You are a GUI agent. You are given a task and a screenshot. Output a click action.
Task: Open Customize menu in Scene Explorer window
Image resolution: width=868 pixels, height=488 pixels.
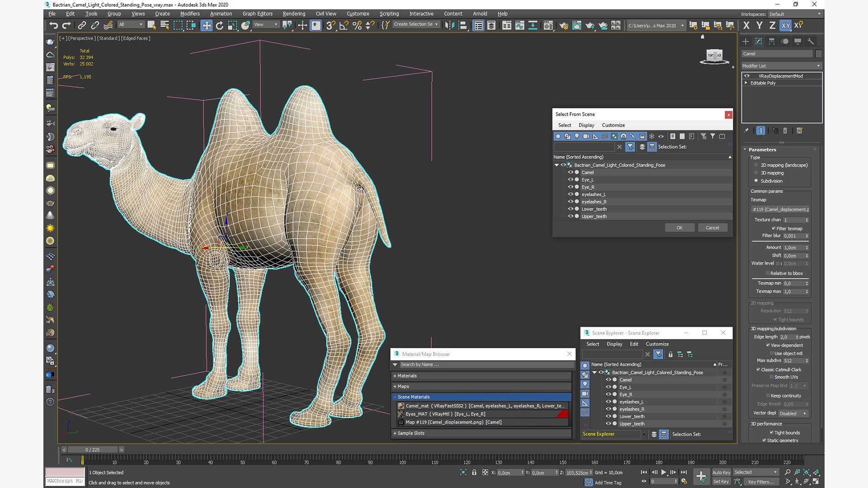(657, 344)
